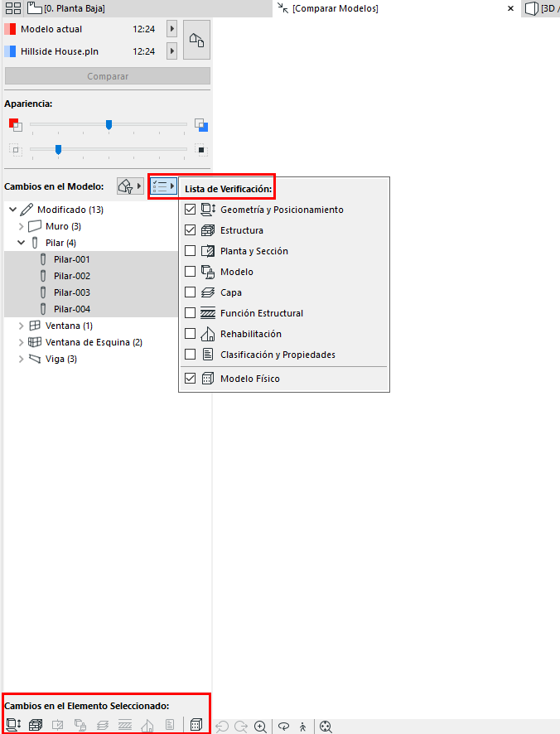Uncheck Geometría y Posicionamiento
The height and width of the screenshot is (734, 560).
tap(190, 210)
